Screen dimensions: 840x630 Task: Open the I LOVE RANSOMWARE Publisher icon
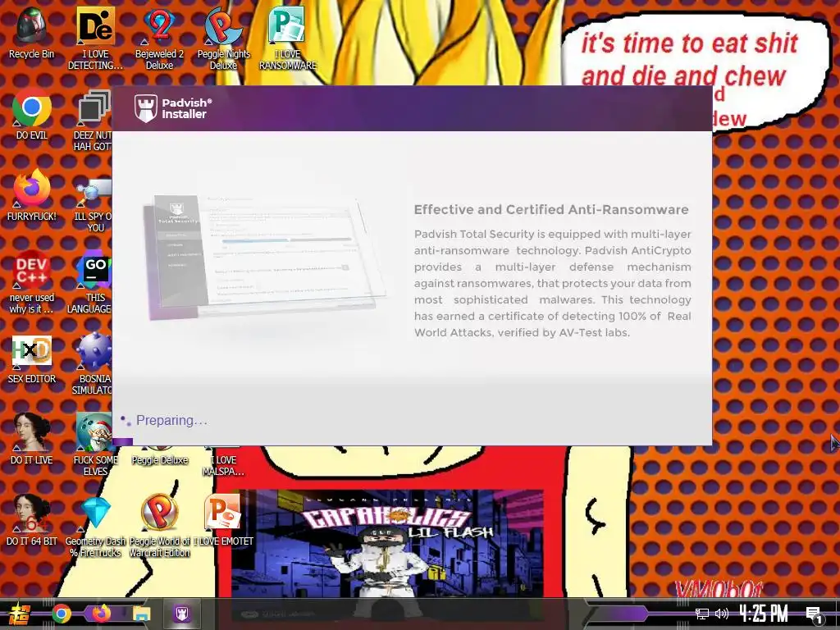point(288,38)
